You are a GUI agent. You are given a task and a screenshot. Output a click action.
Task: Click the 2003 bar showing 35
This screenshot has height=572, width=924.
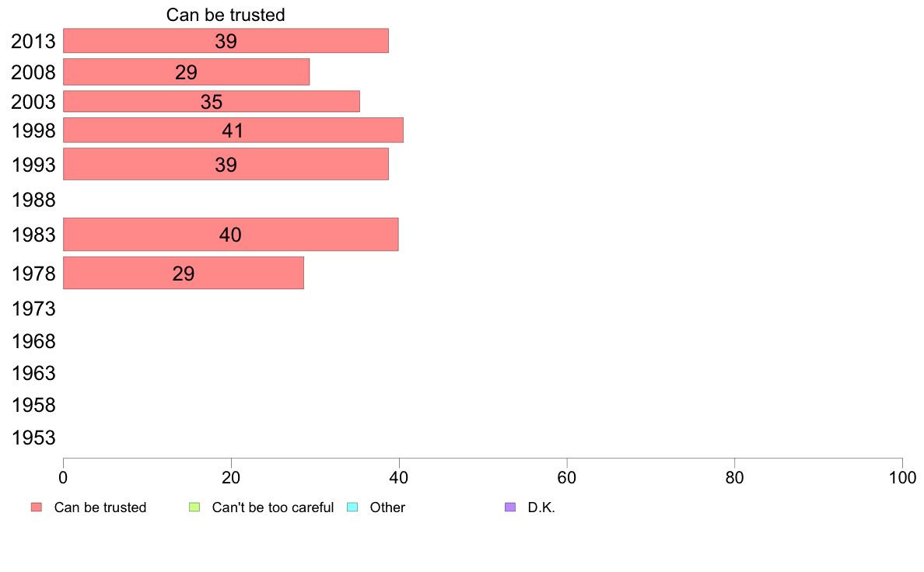211,102
